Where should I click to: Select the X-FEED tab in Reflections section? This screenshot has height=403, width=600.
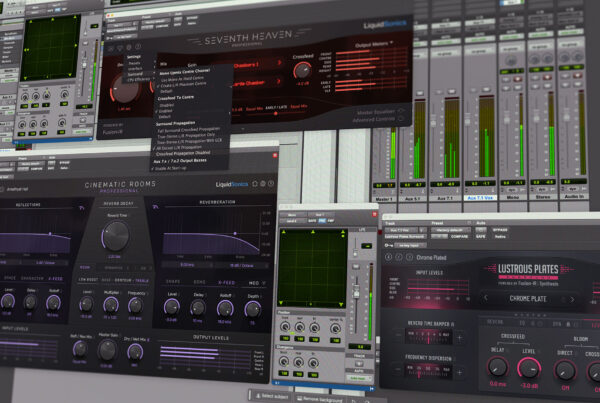[x=56, y=279]
